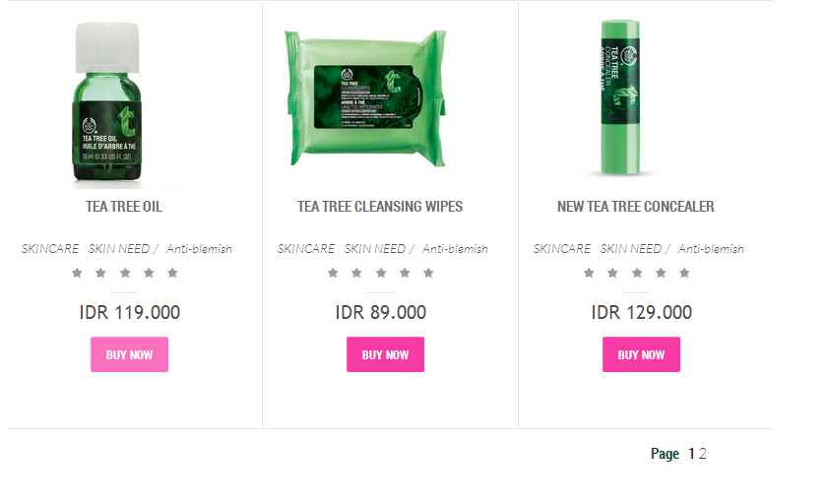This screenshot has height=504, width=827.
Task: Open the TEA TREE OIL title link
Action: 124,206
